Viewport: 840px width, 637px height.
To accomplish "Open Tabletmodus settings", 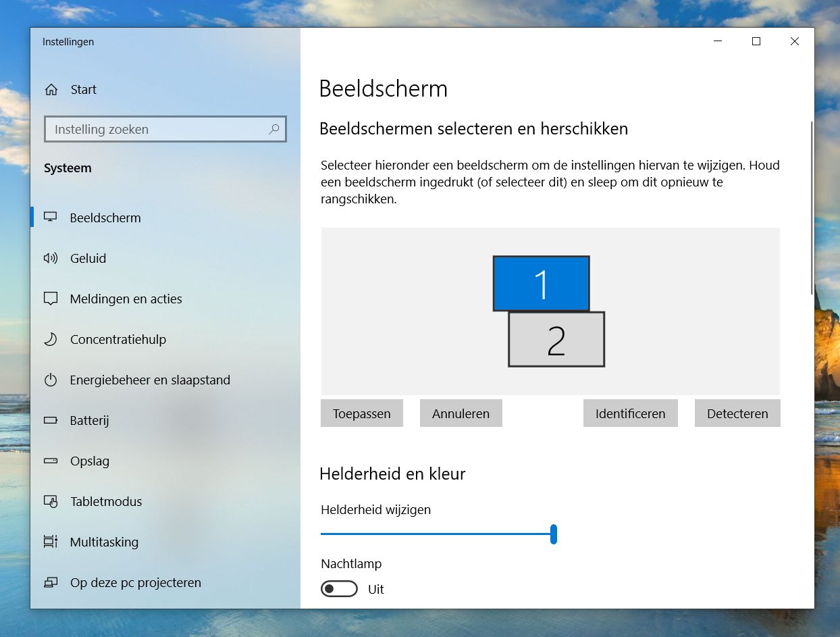I will click(x=51, y=501).
